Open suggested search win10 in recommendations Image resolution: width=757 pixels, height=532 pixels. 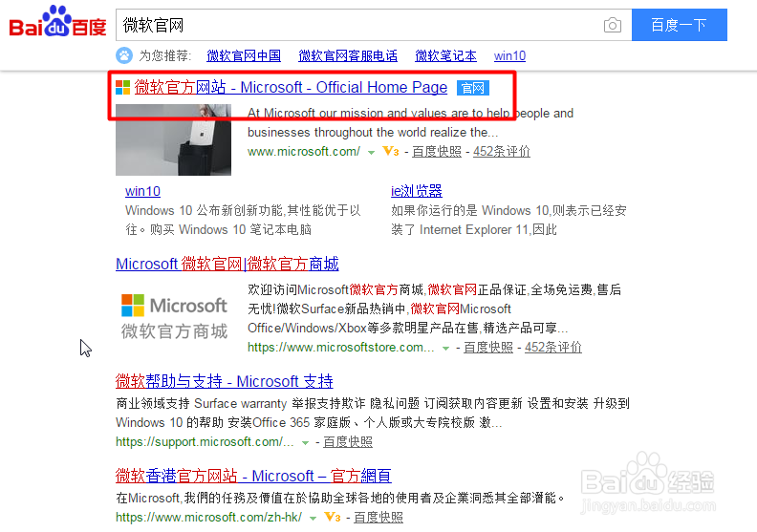click(x=509, y=56)
